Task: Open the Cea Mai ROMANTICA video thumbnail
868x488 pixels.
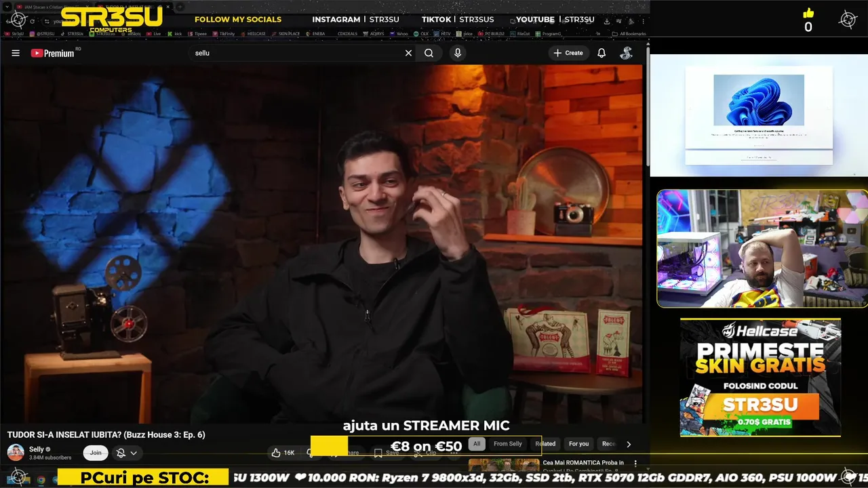Action: 504,464
